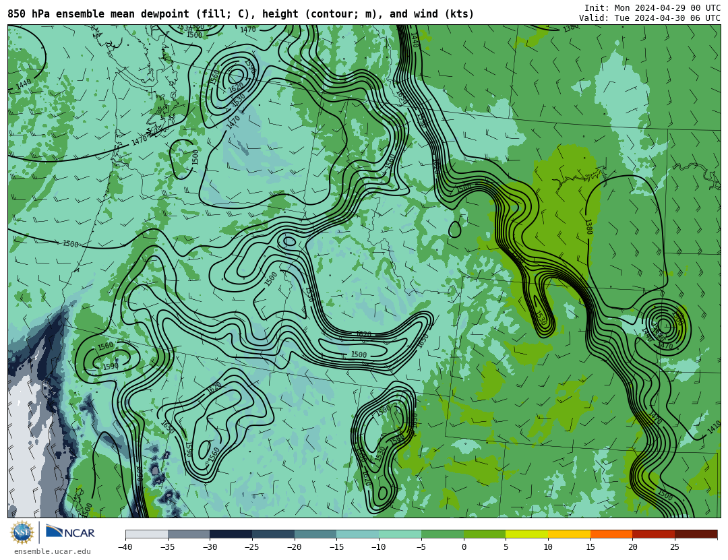Pick the green -5 to 0 colorbar swatch
The width and height of the screenshot is (728, 560).
pos(442,534)
